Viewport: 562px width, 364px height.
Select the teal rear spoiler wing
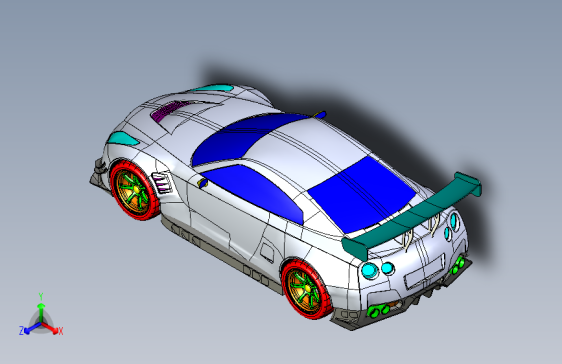coord(412,215)
